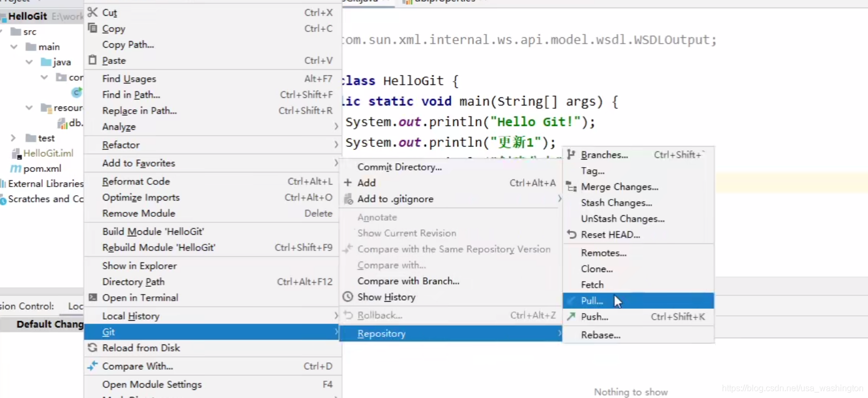Viewport: 868px width, 398px height.
Task: Select Build Module 'HelloGit' item
Action: coord(213,231)
